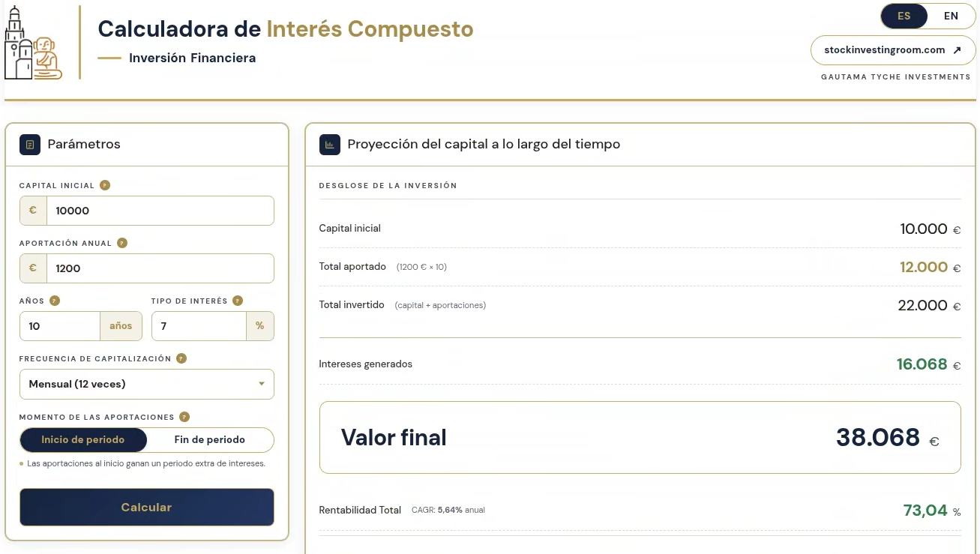The image size is (980, 554).
Task: Select Fin de periodo option
Action: pyautogui.click(x=210, y=440)
